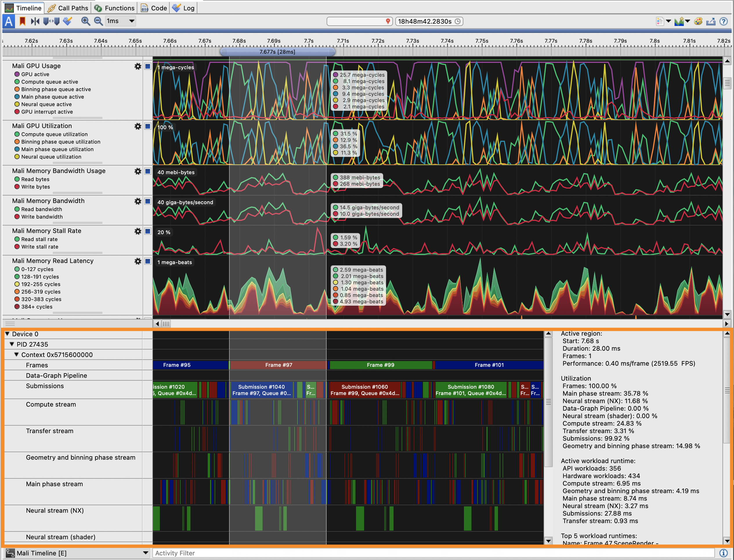Collapse the Device 0 tree node
734x560 pixels.
pos(7,334)
